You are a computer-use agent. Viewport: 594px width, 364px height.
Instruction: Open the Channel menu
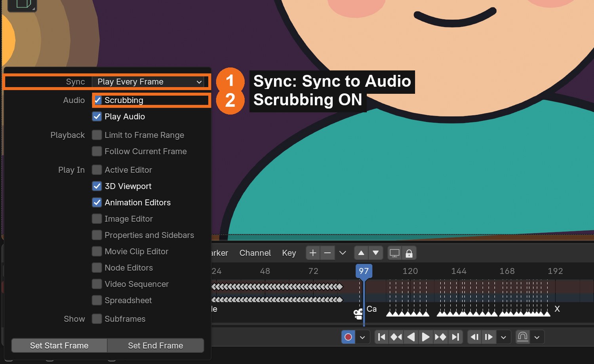pos(255,253)
